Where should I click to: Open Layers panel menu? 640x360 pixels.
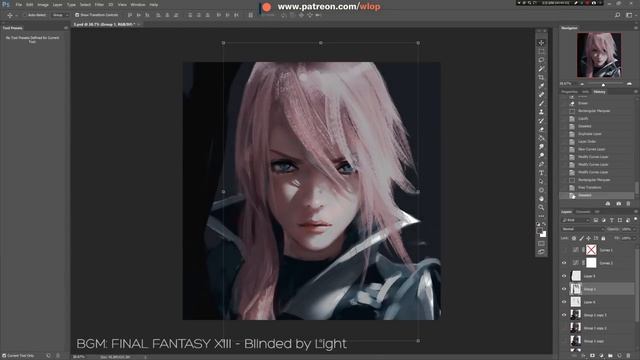pos(636,211)
